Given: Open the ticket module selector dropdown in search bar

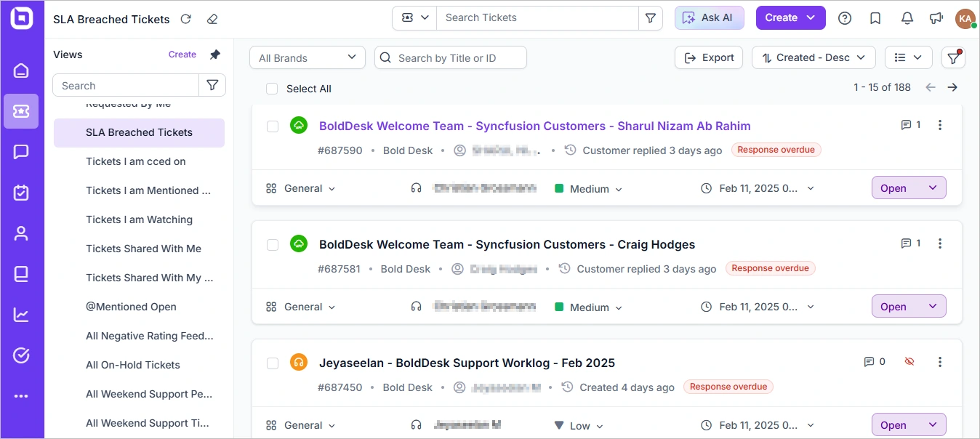Looking at the screenshot, I should [x=414, y=18].
